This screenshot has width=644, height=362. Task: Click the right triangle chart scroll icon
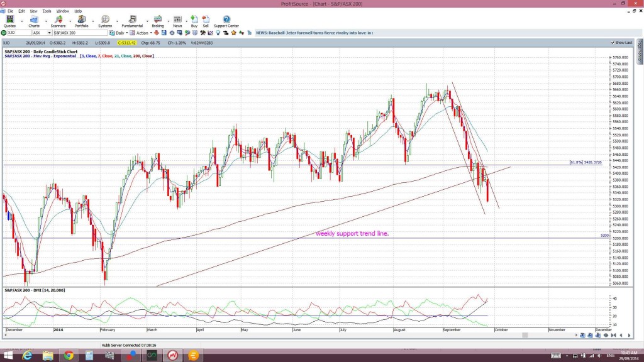click(629, 336)
